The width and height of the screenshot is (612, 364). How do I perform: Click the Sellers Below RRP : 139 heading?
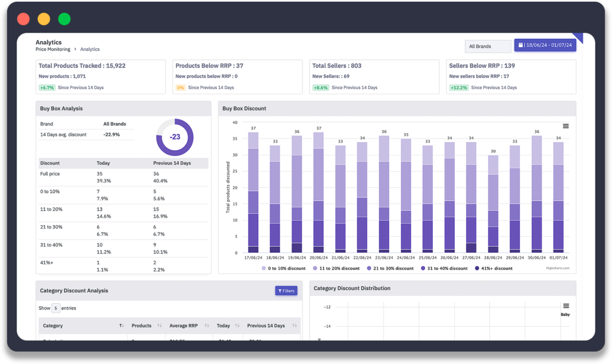(482, 66)
